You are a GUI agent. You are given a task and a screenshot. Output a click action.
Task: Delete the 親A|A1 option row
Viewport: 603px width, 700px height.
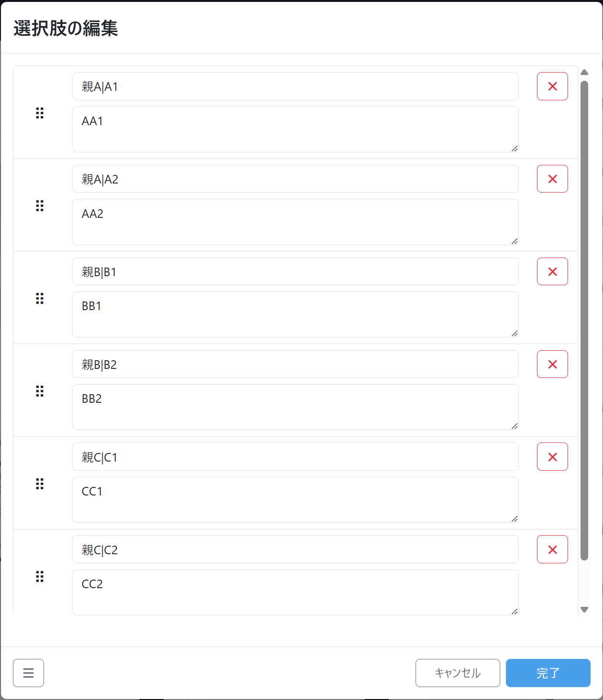pyautogui.click(x=552, y=86)
